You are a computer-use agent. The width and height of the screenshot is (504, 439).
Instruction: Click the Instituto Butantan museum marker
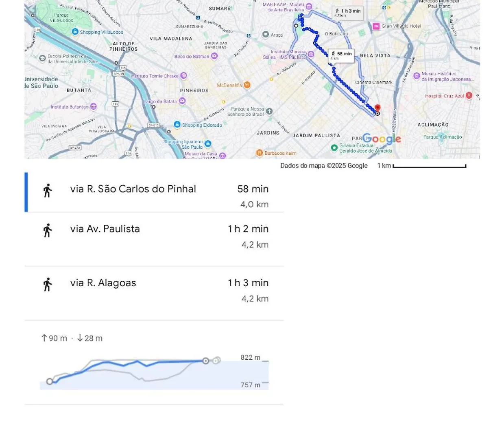94,106
